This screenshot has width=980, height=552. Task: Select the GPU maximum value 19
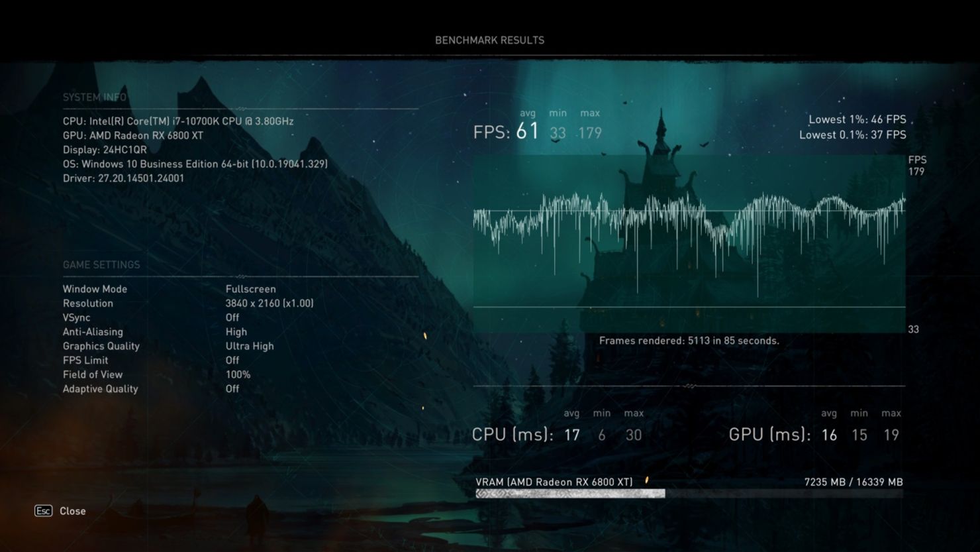(891, 435)
